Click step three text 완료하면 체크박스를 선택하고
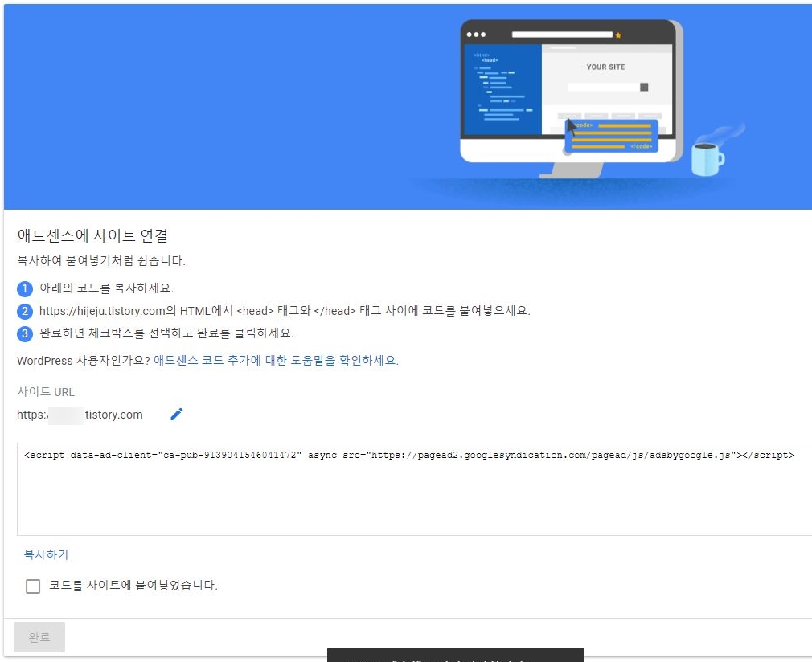The image size is (812, 662). (166, 333)
